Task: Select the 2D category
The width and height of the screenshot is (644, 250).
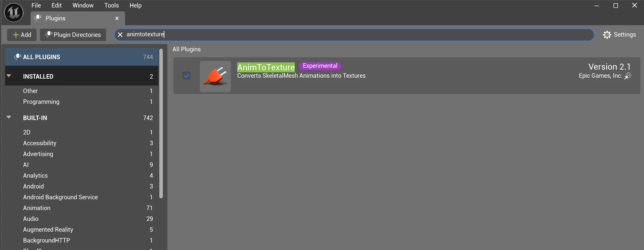Action: 82,132
